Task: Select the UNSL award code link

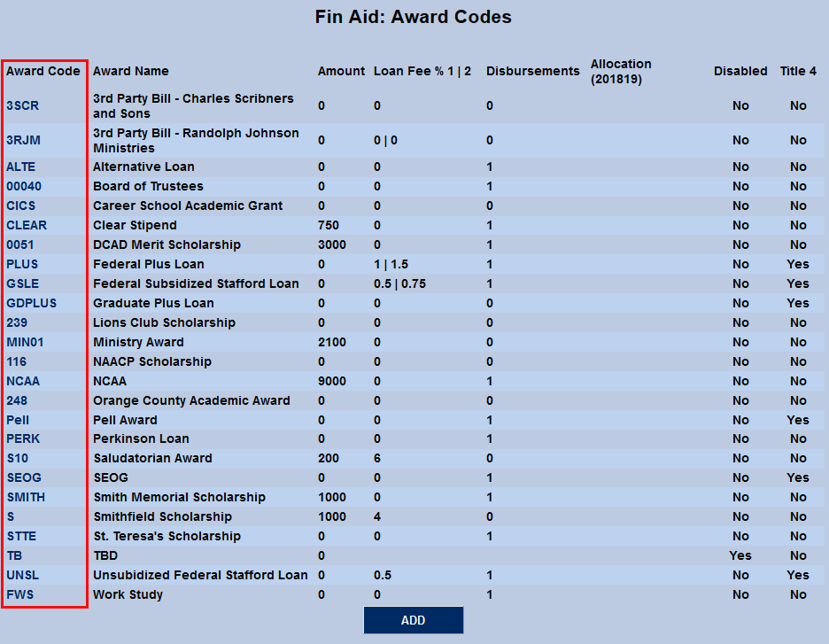Action: tap(23, 575)
